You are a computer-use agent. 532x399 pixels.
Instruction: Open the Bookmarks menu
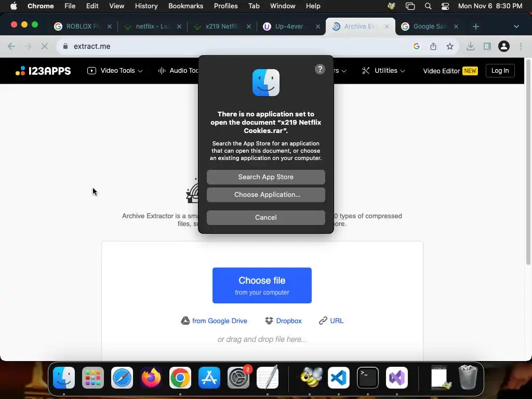(x=185, y=6)
